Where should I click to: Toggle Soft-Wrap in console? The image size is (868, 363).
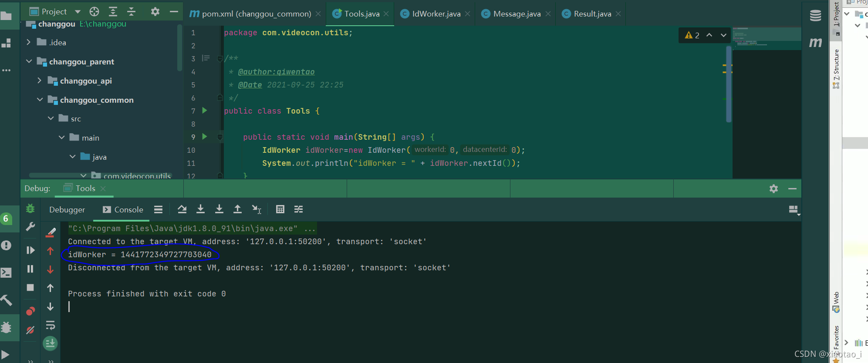[51, 325]
